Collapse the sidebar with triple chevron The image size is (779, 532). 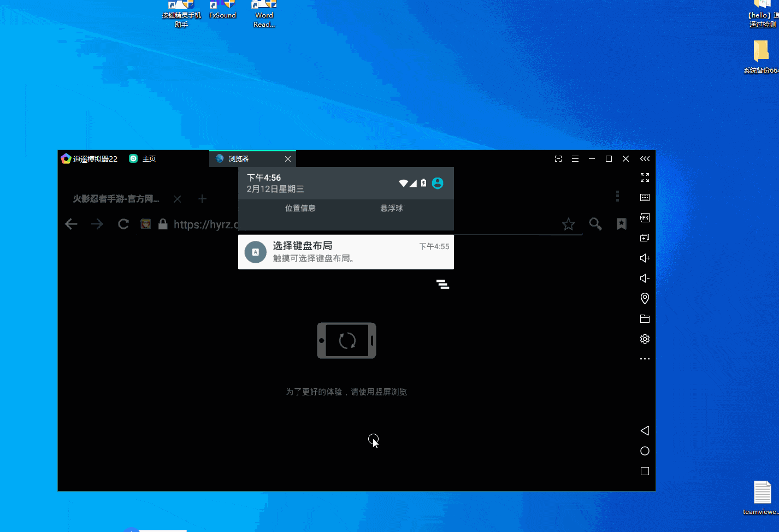click(645, 158)
